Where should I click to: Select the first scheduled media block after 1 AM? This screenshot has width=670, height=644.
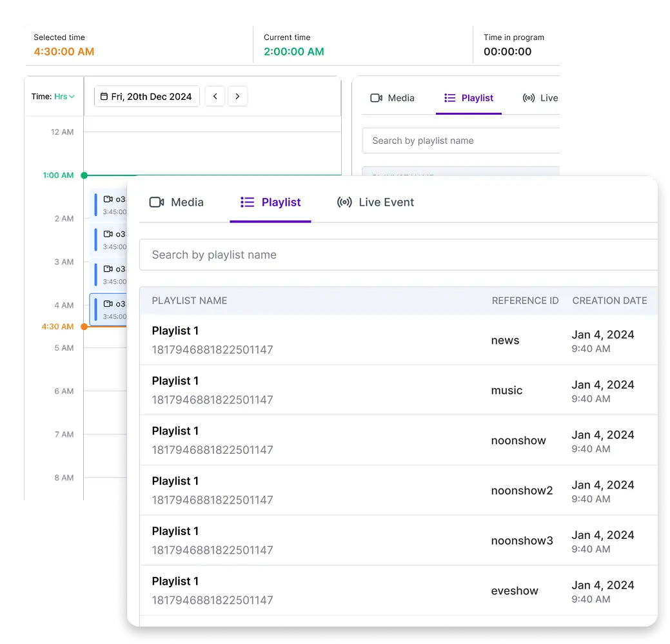[x=108, y=205]
